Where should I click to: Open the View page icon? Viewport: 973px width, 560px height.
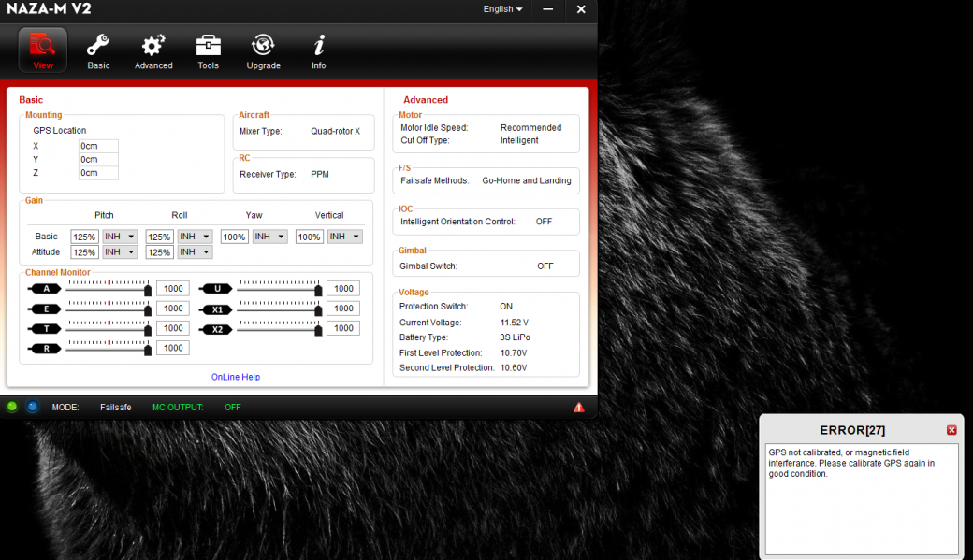(43, 50)
